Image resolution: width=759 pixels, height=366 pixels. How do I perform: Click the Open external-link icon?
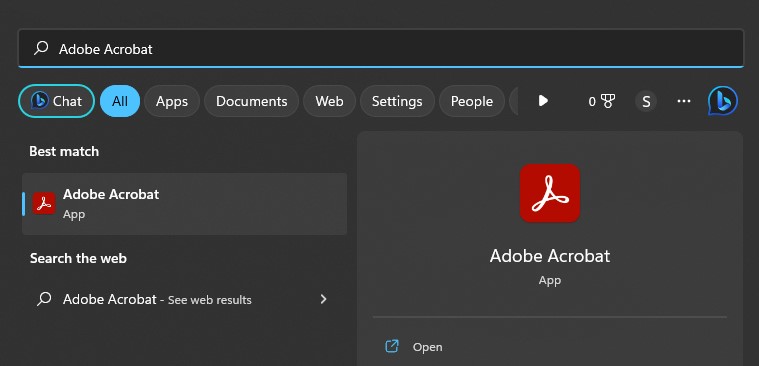[391, 346]
